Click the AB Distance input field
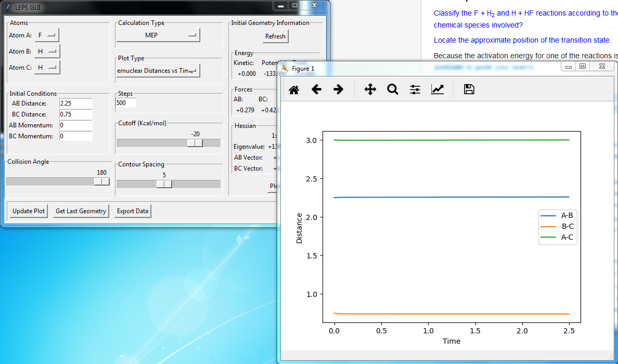This screenshot has height=364, width=618. tap(75, 103)
